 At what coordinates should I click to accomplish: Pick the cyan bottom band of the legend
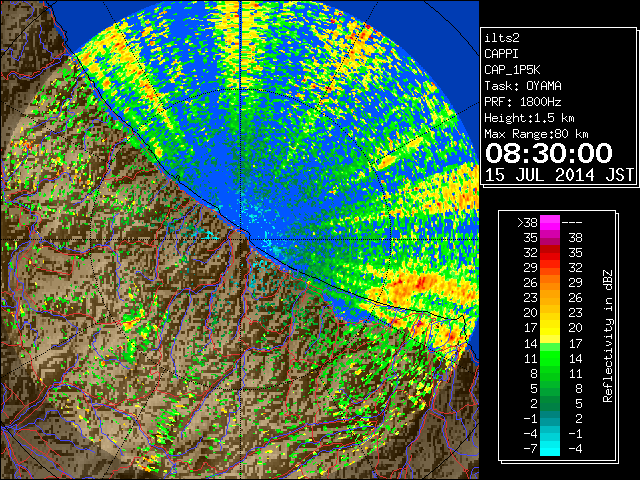(550, 448)
